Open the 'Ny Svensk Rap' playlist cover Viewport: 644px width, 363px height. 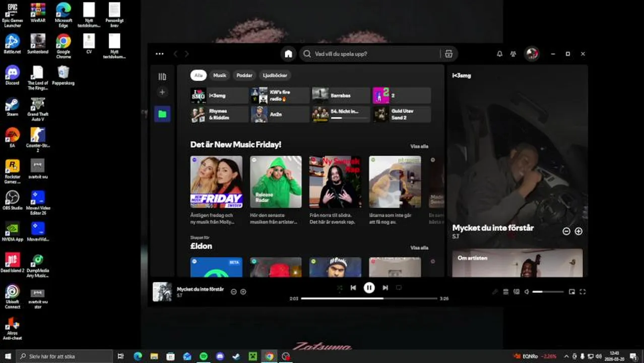click(335, 181)
